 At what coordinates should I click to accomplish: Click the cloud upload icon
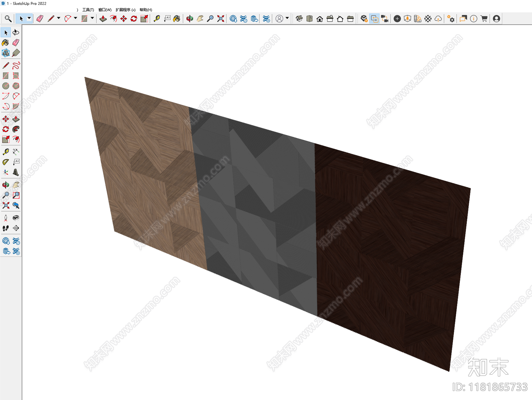point(438,19)
